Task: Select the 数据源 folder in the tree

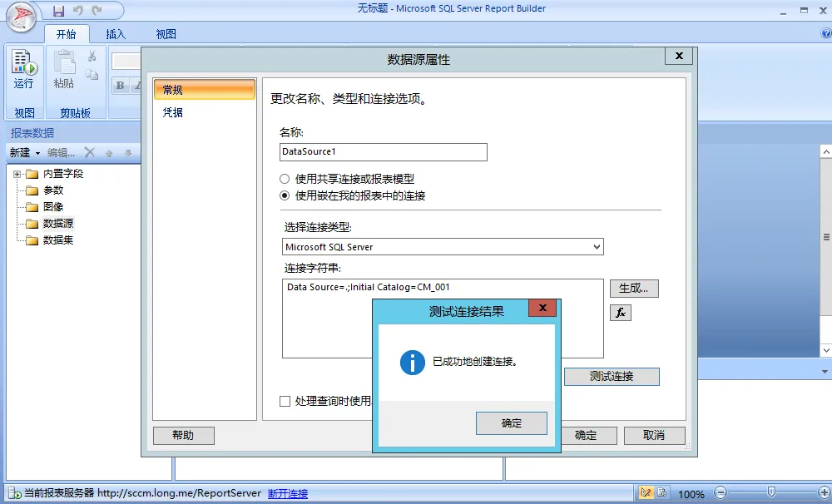Action: point(58,224)
